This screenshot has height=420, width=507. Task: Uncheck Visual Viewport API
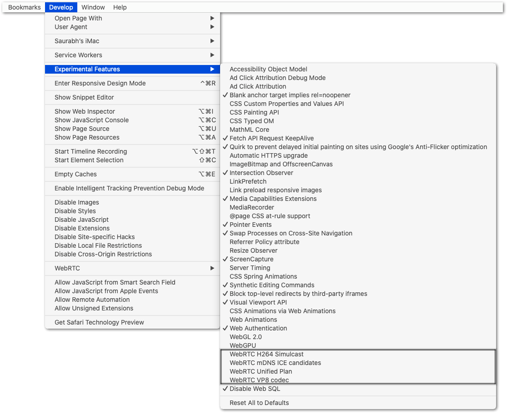coord(358,303)
